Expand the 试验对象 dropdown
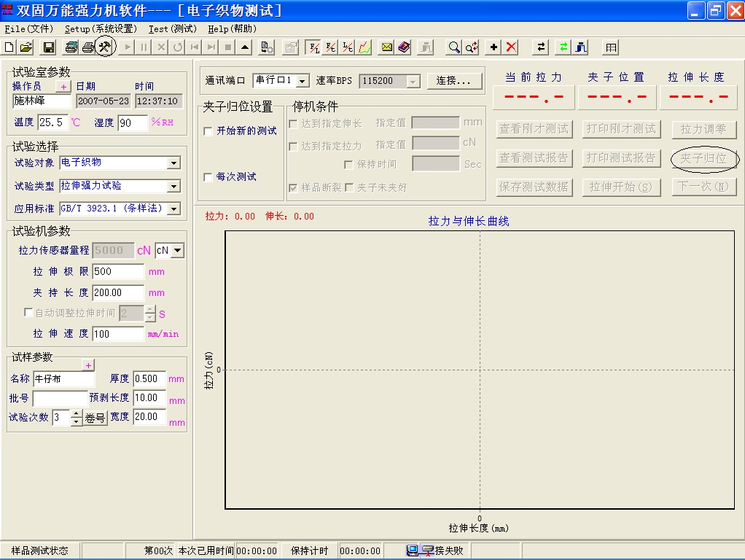 (x=173, y=163)
